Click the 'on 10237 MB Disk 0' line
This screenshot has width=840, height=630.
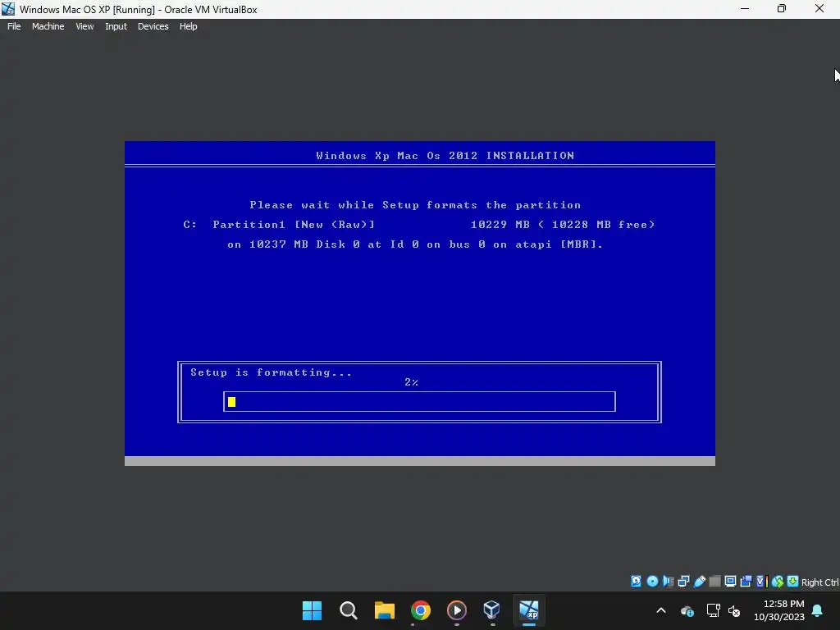(415, 244)
